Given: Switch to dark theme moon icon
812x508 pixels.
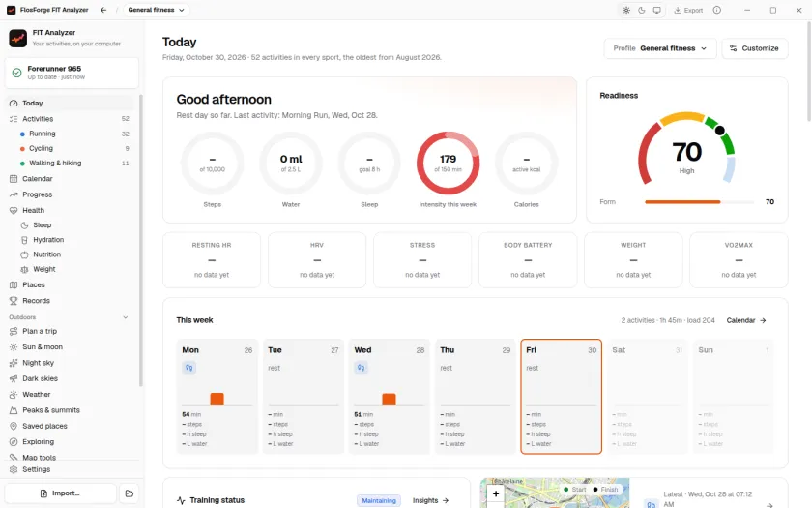Looking at the screenshot, I should (x=642, y=10).
